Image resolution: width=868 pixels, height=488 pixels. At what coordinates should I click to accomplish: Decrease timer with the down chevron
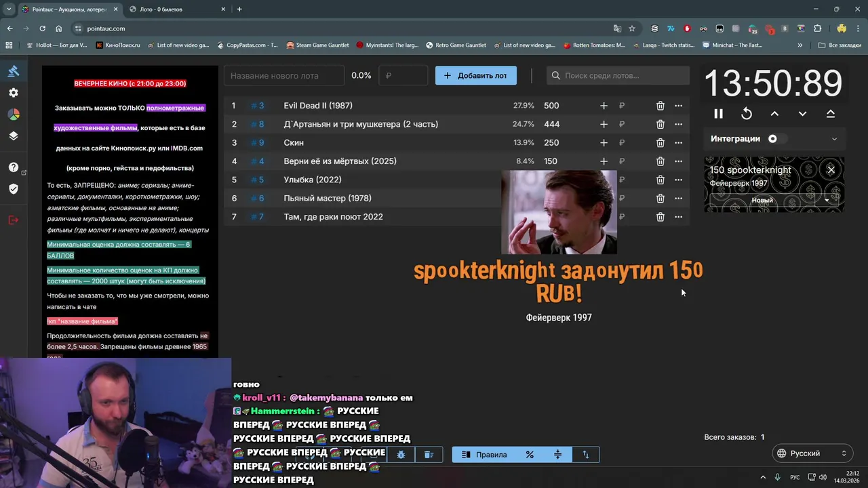802,114
